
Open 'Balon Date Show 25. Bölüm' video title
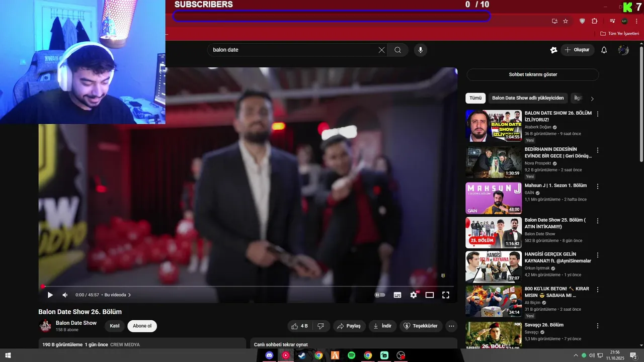coord(555,223)
